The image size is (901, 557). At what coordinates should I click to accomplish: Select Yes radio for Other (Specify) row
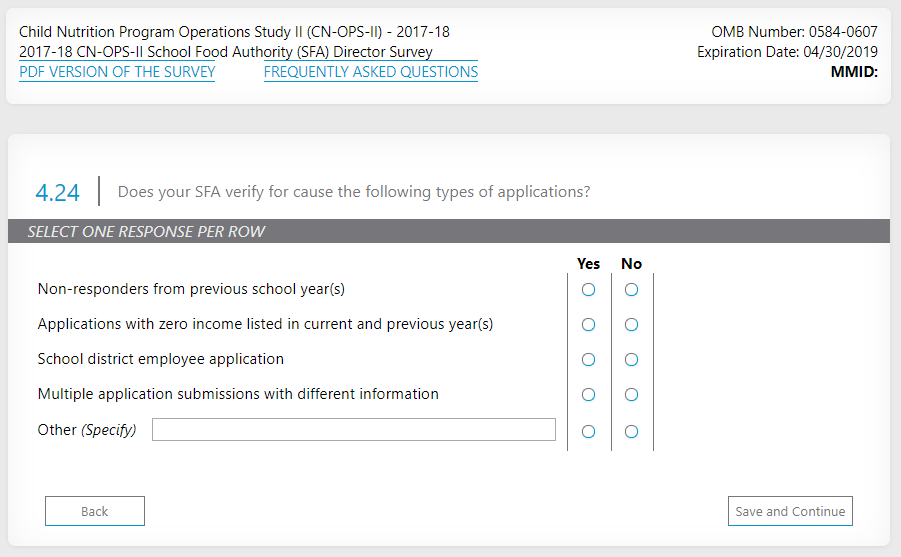pos(588,432)
